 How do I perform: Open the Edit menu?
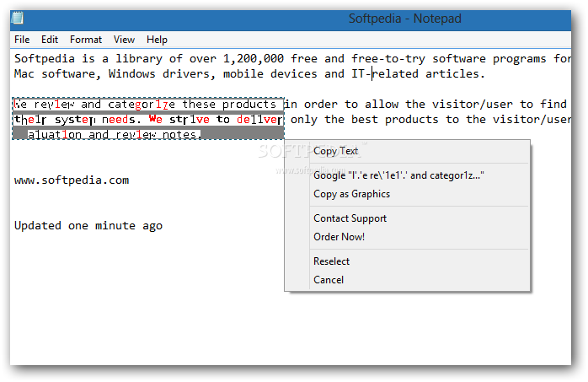coord(50,40)
